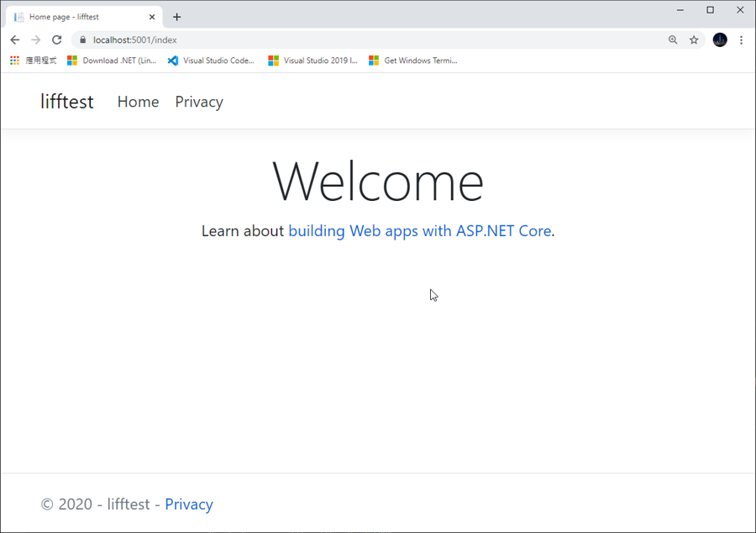The width and height of the screenshot is (756, 533).
Task: Open Visual Studio 2019 bookmark
Action: point(312,61)
